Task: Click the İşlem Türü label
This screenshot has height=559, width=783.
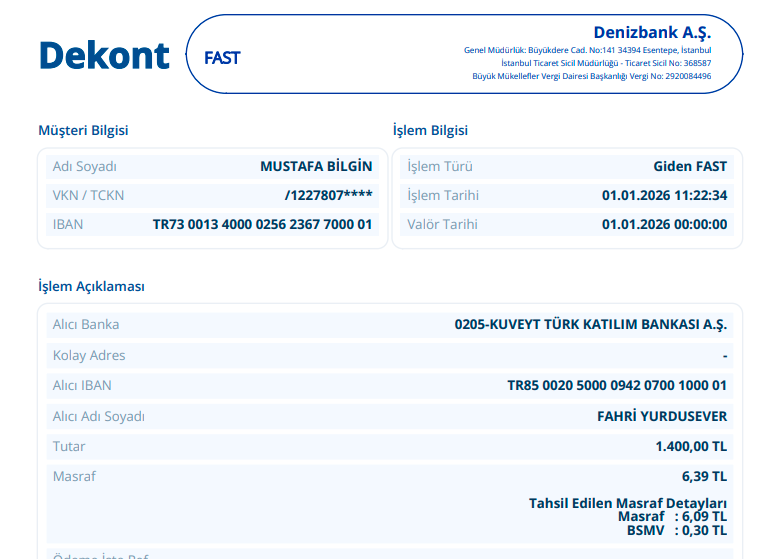Action: tap(439, 166)
